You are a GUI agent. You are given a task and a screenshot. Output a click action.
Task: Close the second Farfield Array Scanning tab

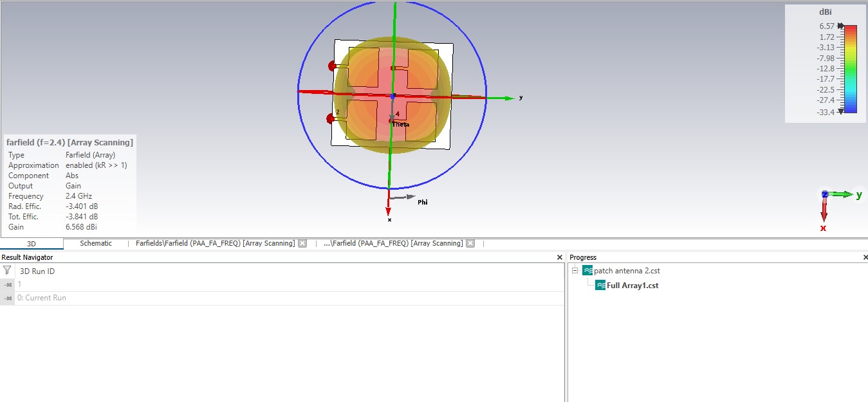tap(470, 243)
